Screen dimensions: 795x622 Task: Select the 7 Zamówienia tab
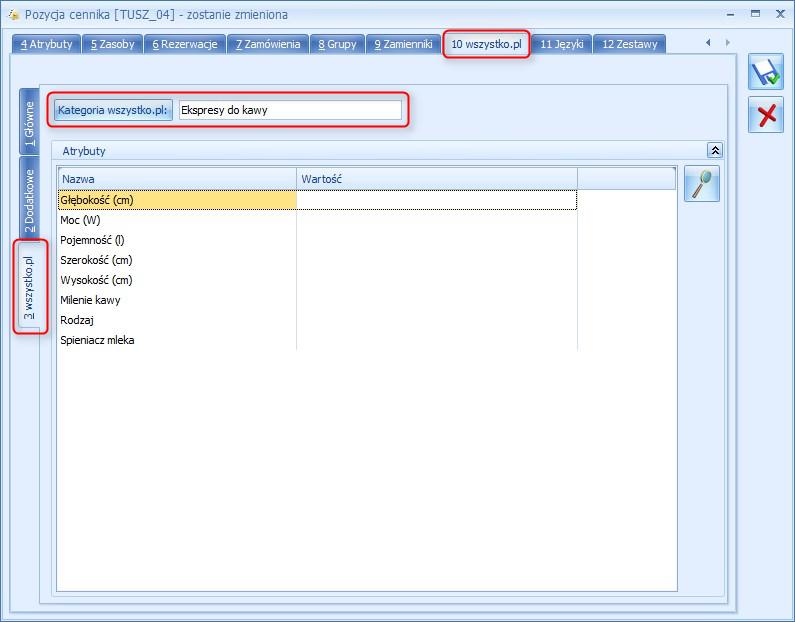pyautogui.click(x=268, y=44)
